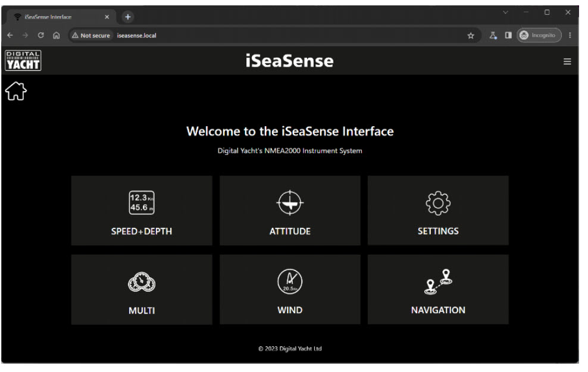The width and height of the screenshot is (588, 372).
Task: Open the Speed+Depth instrument tile icon
Action: [x=142, y=203]
